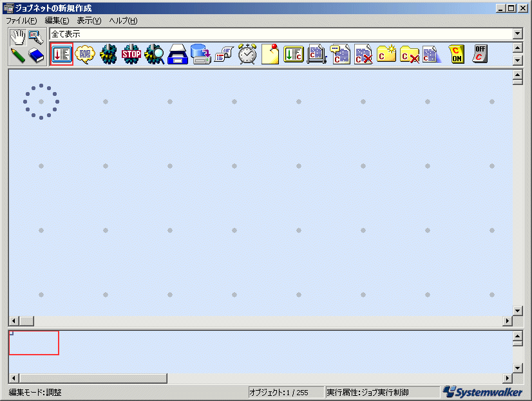The width and height of the screenshot is (532, 401).
Task: Click overview pane scrollbar down arrow
Action: tap(517, 368)
